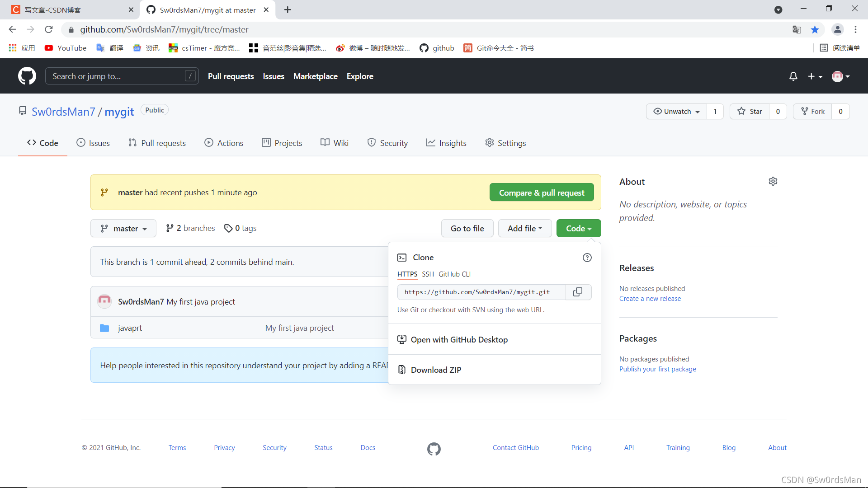Click the browser address bar URL
Image resolution: width=868 pixels, height=488 pixels.
click(x=164, y=29)
